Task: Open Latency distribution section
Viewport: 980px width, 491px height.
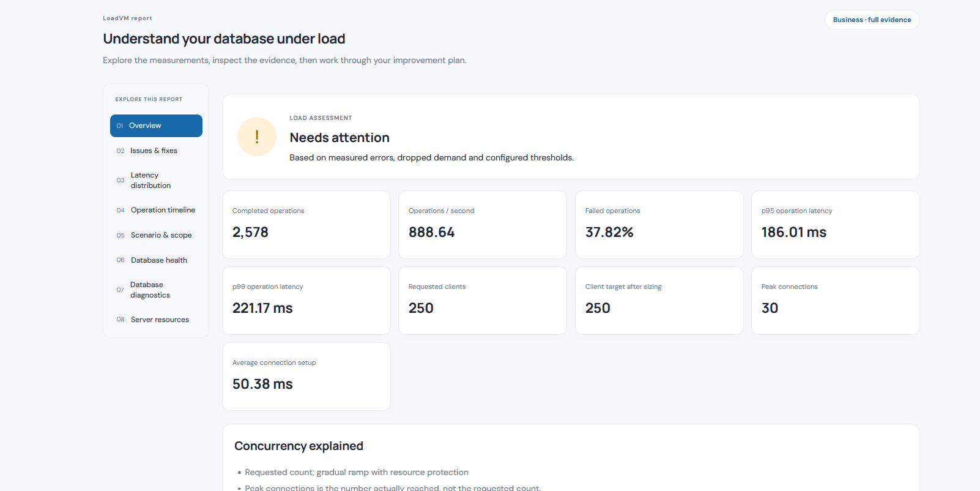Action: click(156, 180)
